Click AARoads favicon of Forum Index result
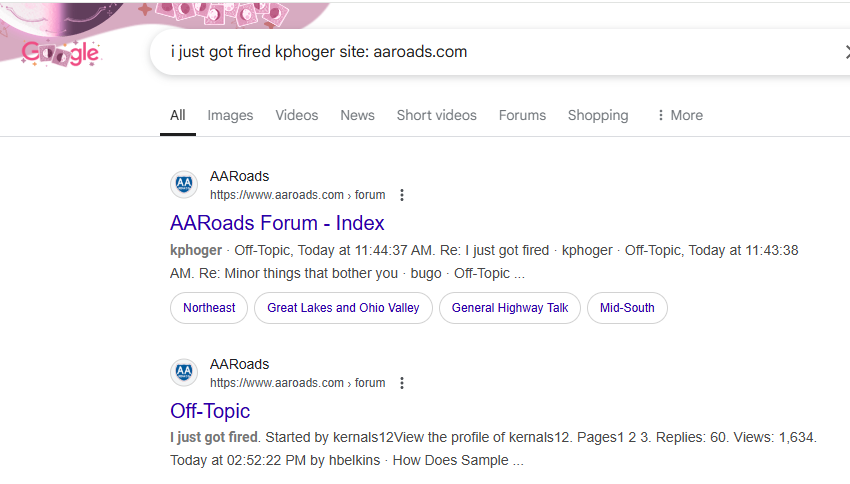Image resolution: width=850 pixels, height=484 pixels. (184, 184)
